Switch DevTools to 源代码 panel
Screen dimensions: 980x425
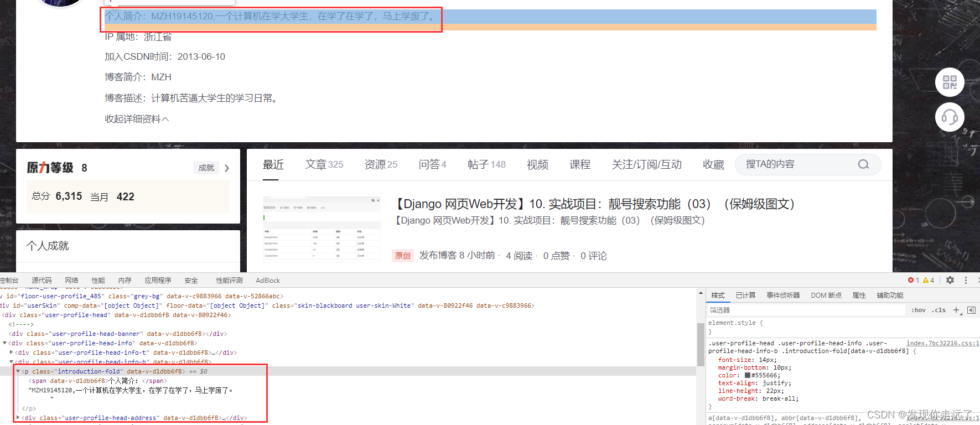click(42, 281)
